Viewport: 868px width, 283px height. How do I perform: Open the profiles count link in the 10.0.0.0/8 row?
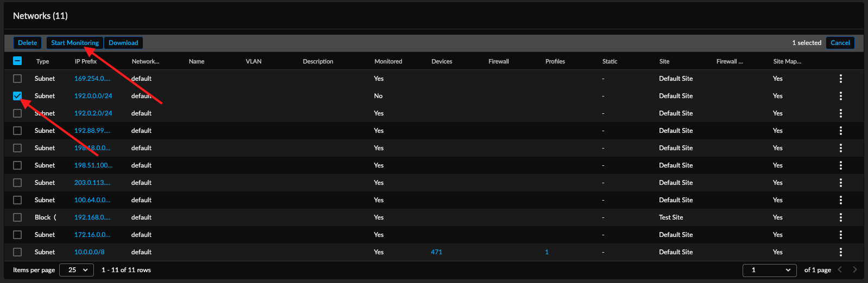pos(547,252)
